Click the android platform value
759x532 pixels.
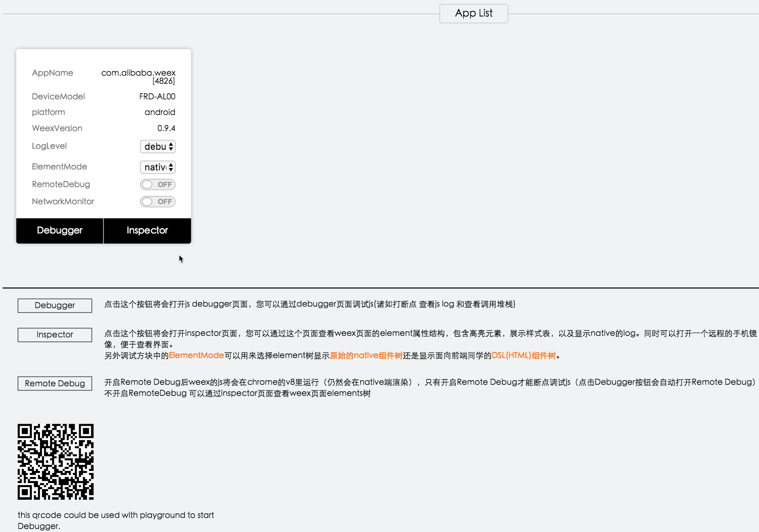tap(159, 112)
